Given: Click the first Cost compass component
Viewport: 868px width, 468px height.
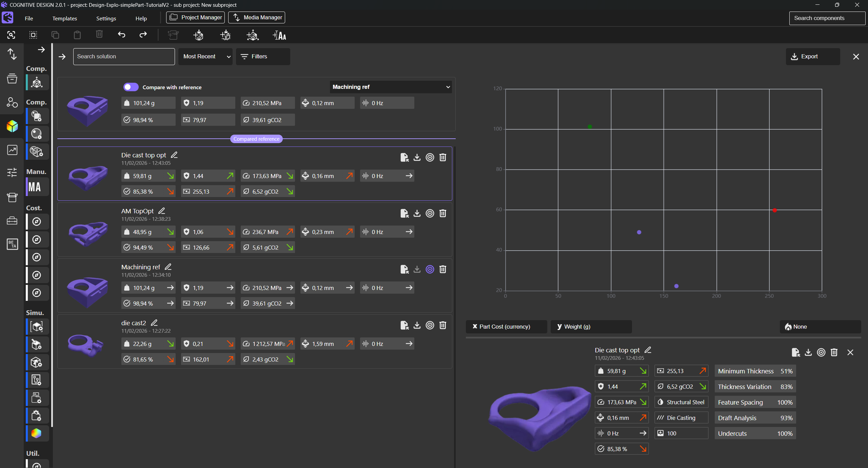Looking at the screenshot, I should pyautogui.click(x=37, y=221).
